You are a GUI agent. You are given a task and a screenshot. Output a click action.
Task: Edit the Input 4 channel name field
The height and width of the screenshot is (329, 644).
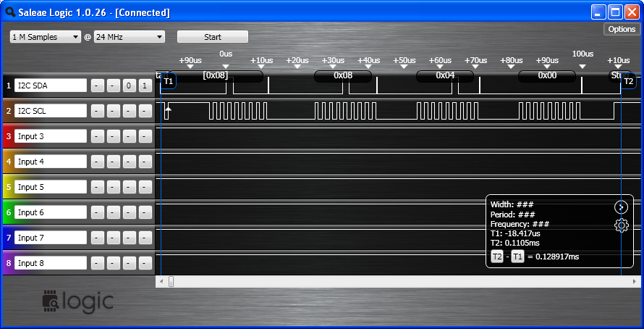point(51,162)
